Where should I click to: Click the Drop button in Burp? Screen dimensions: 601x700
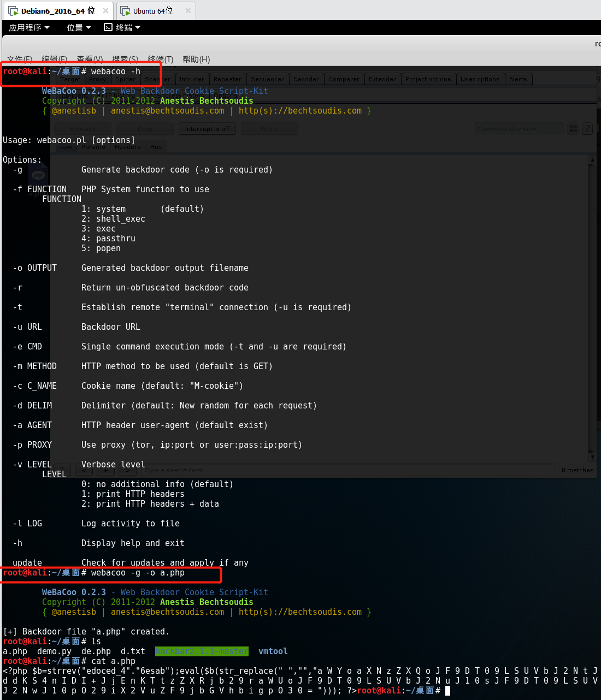145,129
